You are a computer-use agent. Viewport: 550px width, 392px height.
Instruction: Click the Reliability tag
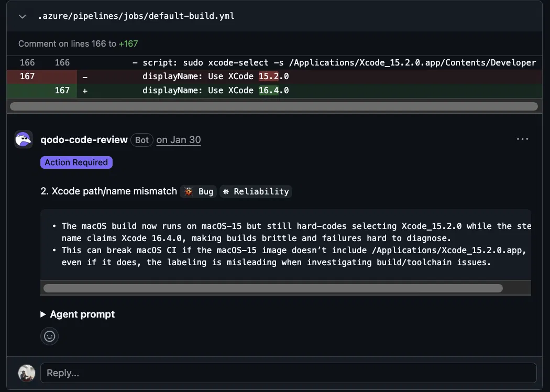(256, 192)
